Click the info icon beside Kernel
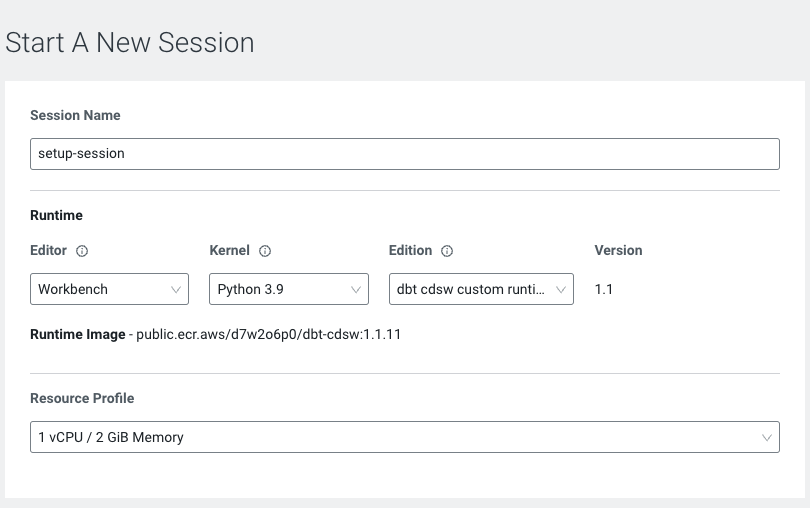 [266, 251]
